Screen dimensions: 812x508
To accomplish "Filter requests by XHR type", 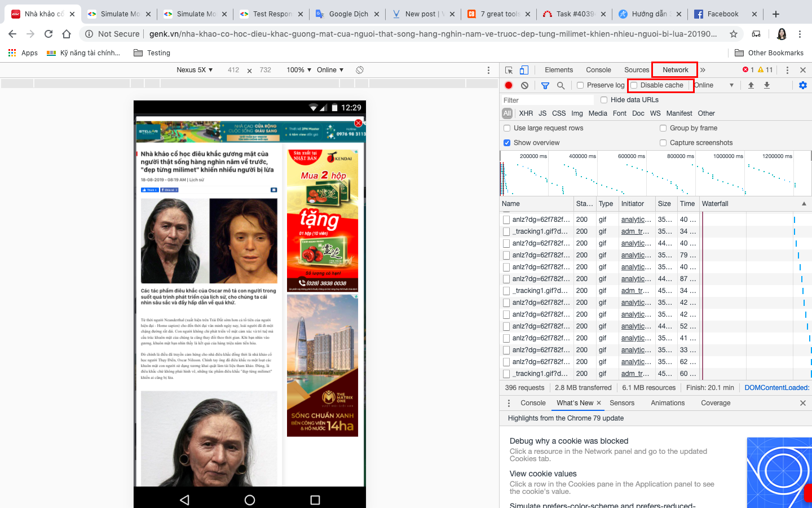I will coord(526,113).
